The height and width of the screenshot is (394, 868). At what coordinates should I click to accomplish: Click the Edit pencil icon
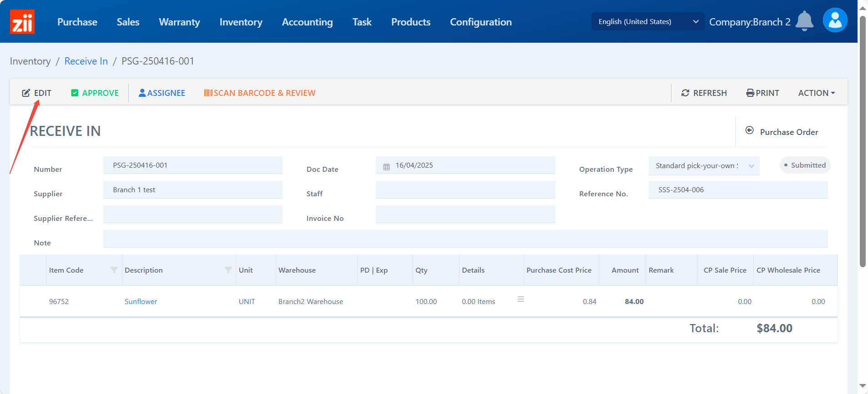tap(26, 93)
